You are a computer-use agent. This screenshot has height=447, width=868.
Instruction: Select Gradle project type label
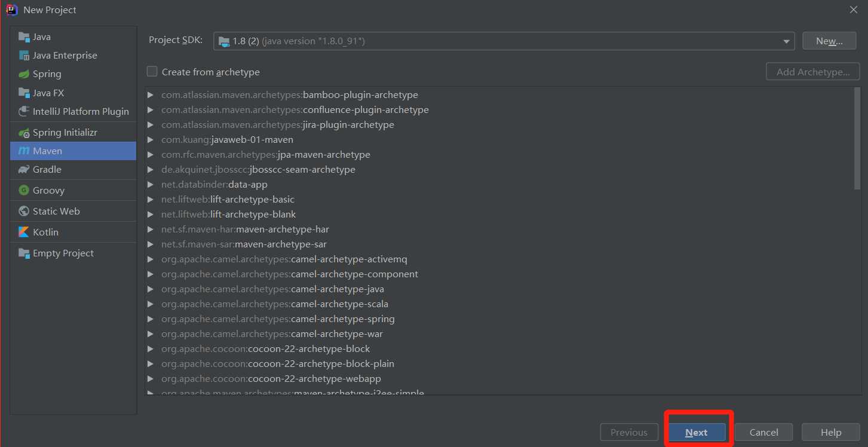click(x=47, y=170)
